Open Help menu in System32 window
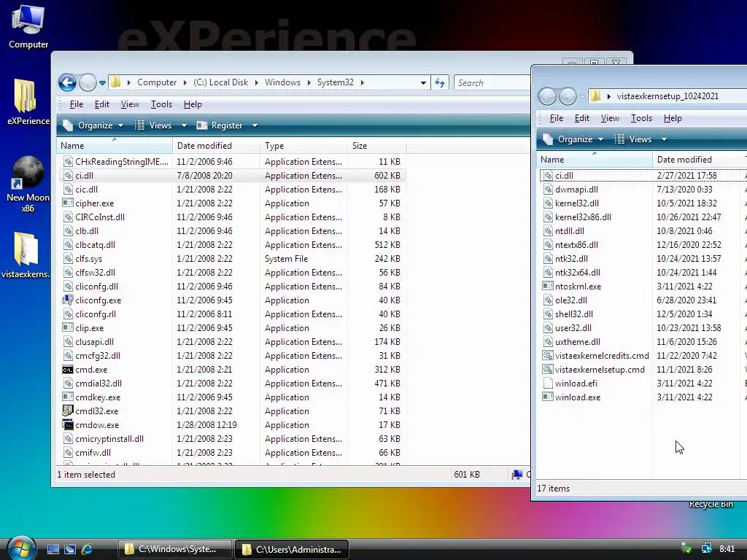Screen dimensions: 747x560 pos(193,104)
